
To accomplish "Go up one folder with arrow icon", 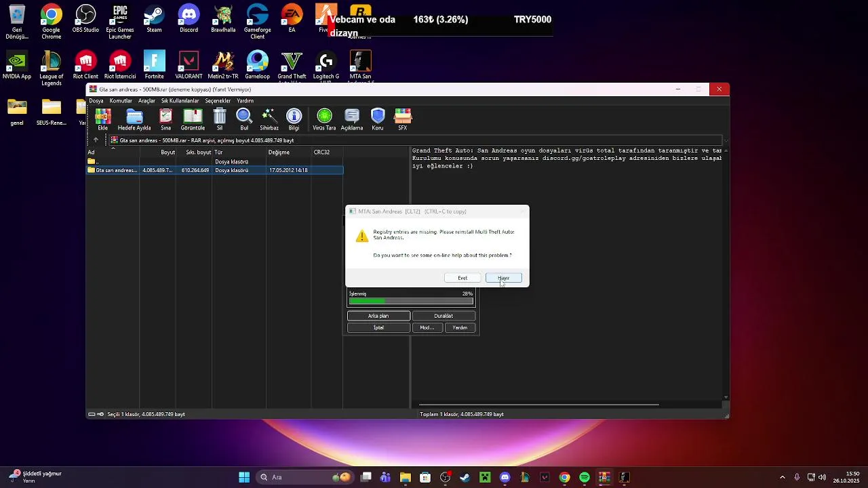I will point(96,140).
